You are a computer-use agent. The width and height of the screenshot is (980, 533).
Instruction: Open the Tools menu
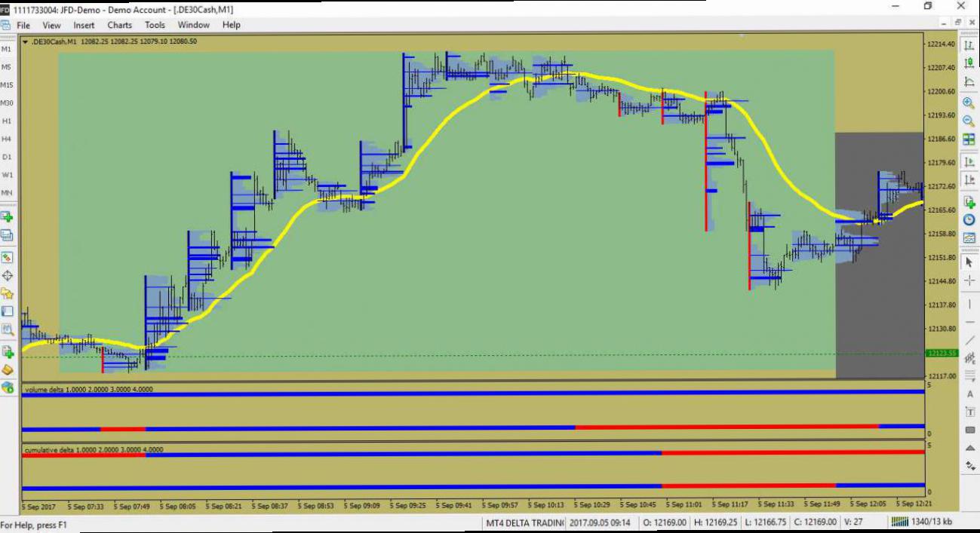point(155,25)
